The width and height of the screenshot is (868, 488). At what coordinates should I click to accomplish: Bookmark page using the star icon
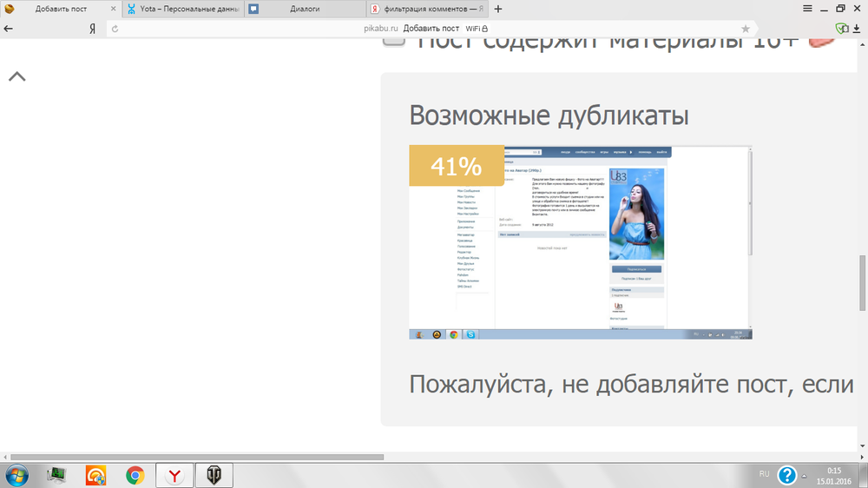745,29
